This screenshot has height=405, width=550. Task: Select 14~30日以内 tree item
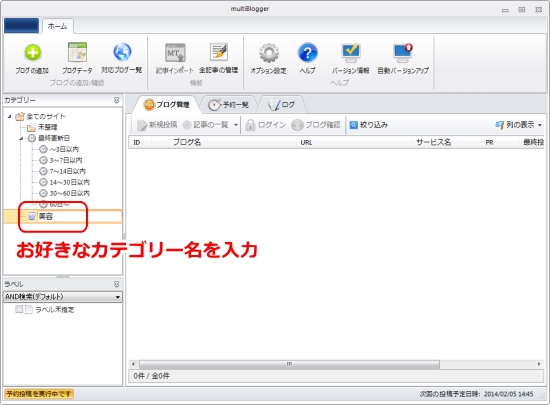tap(69, 182)
